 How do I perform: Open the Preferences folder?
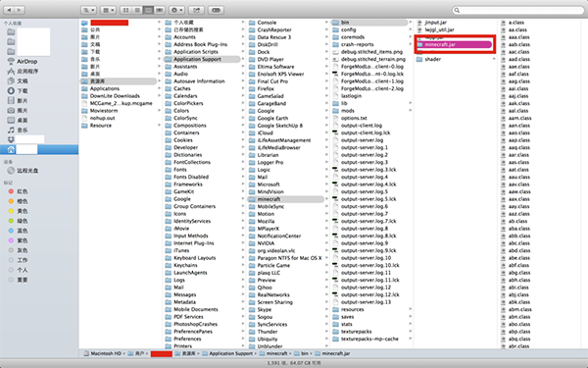[x=187, y=339]
